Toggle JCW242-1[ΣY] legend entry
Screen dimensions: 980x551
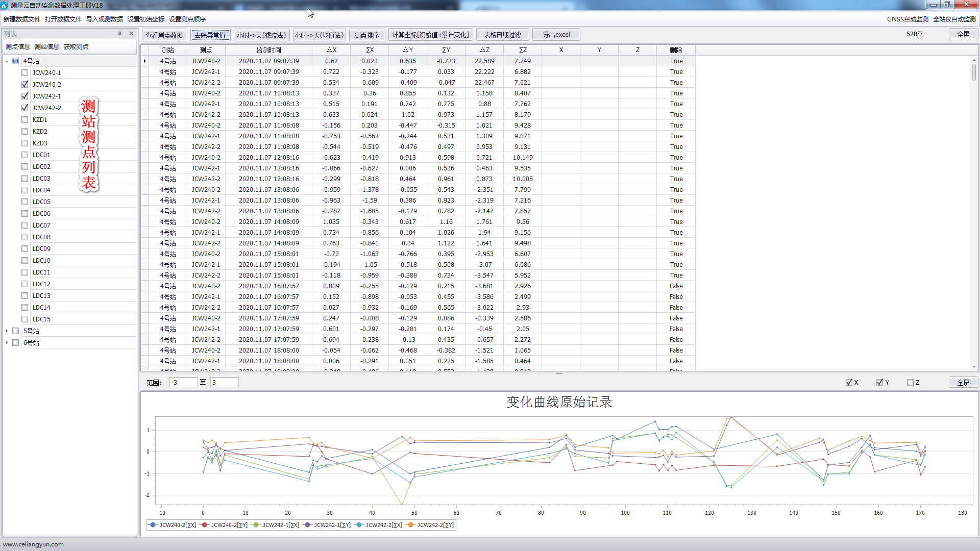click(x=327, y=525)
